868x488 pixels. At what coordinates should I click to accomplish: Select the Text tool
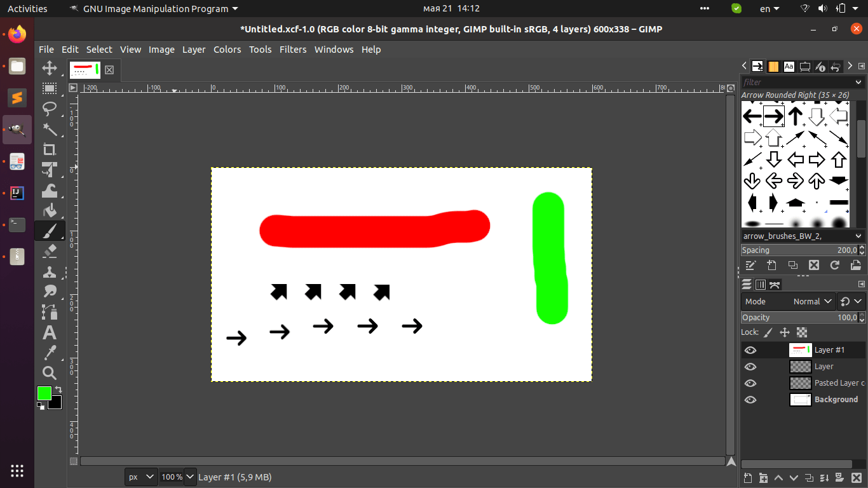point(50,332)
